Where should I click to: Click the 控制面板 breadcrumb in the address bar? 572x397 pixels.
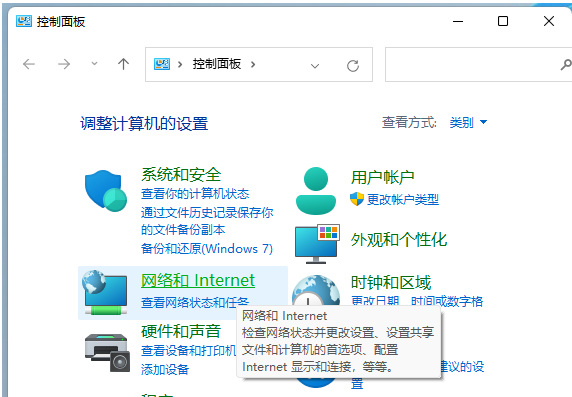click(x=217, y=64)
